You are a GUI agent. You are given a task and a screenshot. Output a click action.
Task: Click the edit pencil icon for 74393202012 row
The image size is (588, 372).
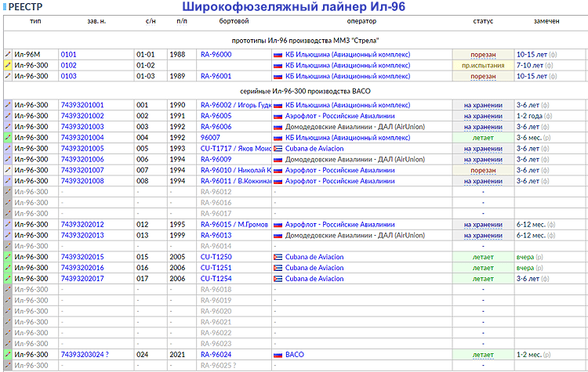(8, 225)
